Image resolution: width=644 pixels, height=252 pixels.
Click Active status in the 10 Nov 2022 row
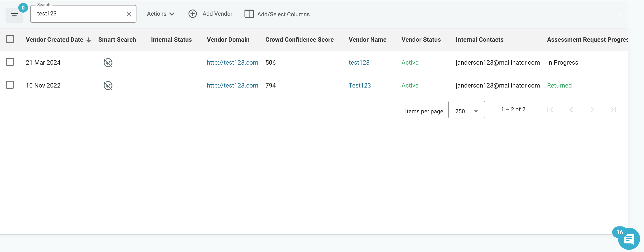click(x=410, y=86)
